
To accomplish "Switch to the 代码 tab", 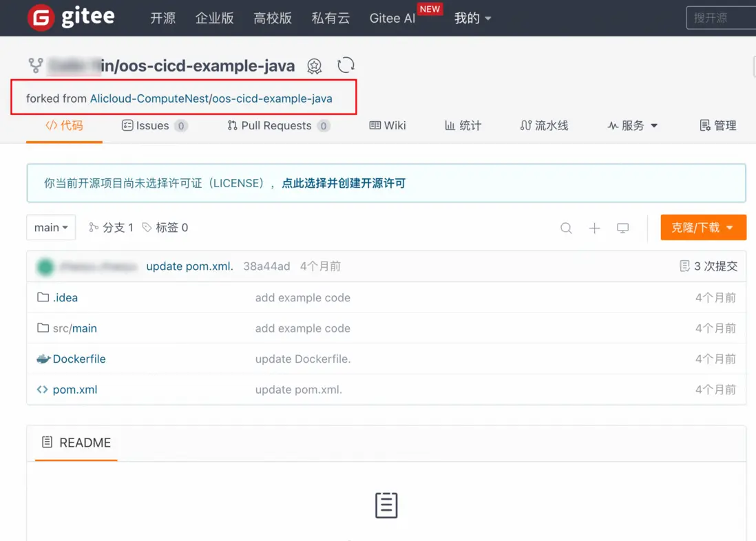I will [x=64, y=126].
